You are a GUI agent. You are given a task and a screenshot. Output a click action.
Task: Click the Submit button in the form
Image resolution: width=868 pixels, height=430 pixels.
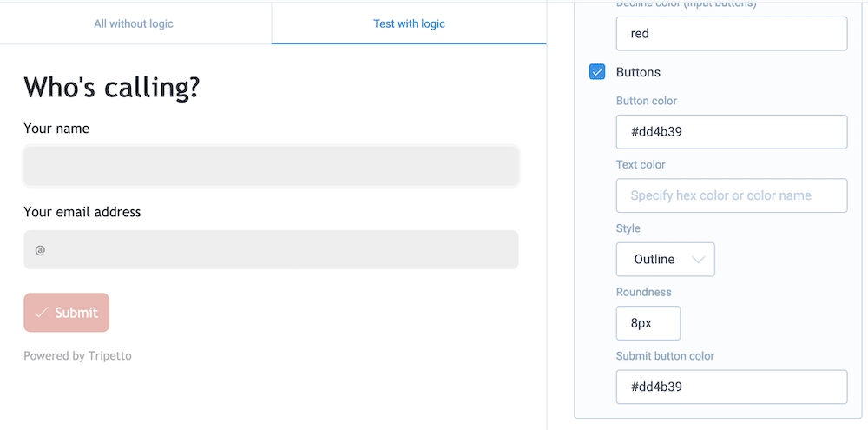(x=67, y=313)
